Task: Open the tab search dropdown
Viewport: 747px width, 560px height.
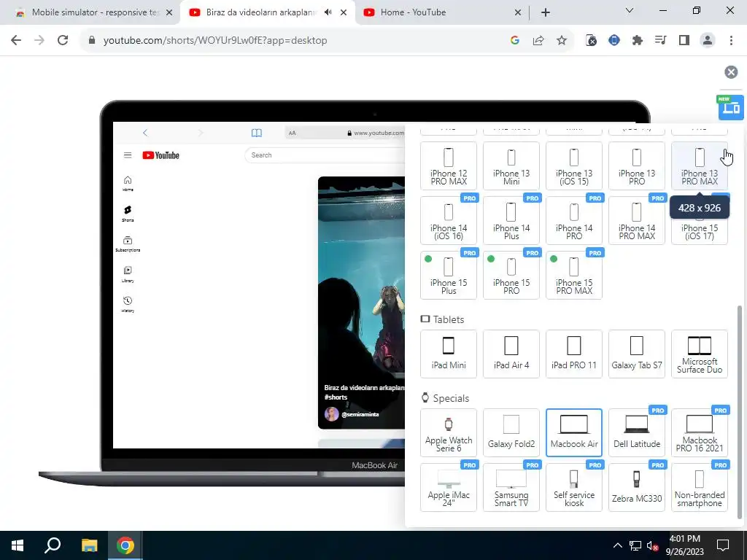Action: coord(630,10)
